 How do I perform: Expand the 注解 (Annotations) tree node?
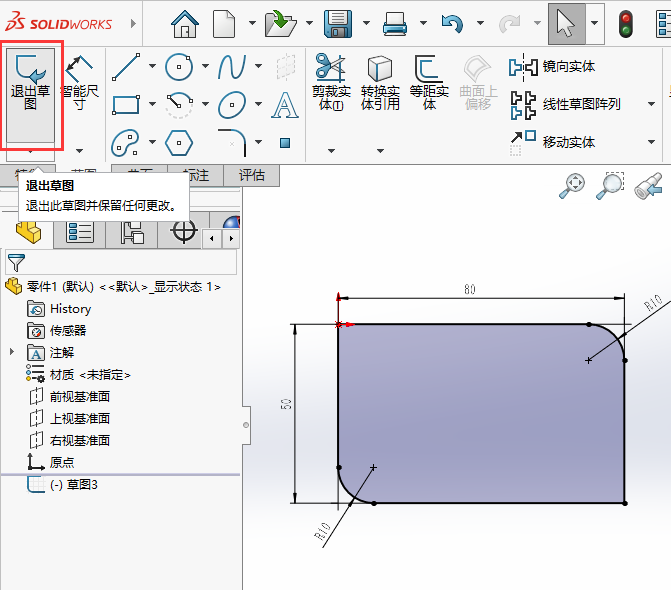[x=12, y=352]
